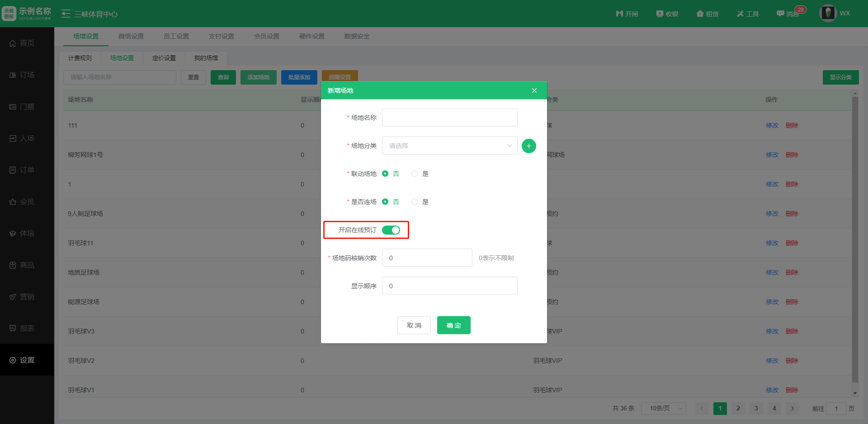This screenshot has height=424, width=868.
Task: Switch to 微信设置 tab
Action: point(131,36)
